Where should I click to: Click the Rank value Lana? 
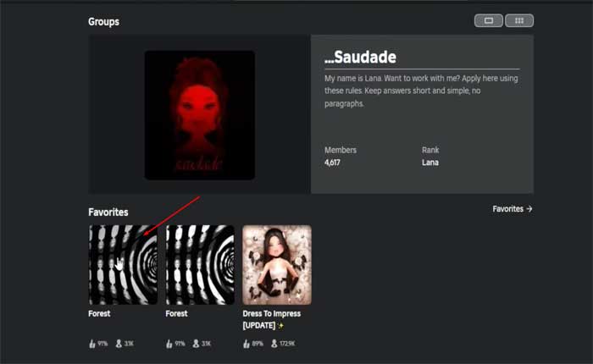coord(430,163)
